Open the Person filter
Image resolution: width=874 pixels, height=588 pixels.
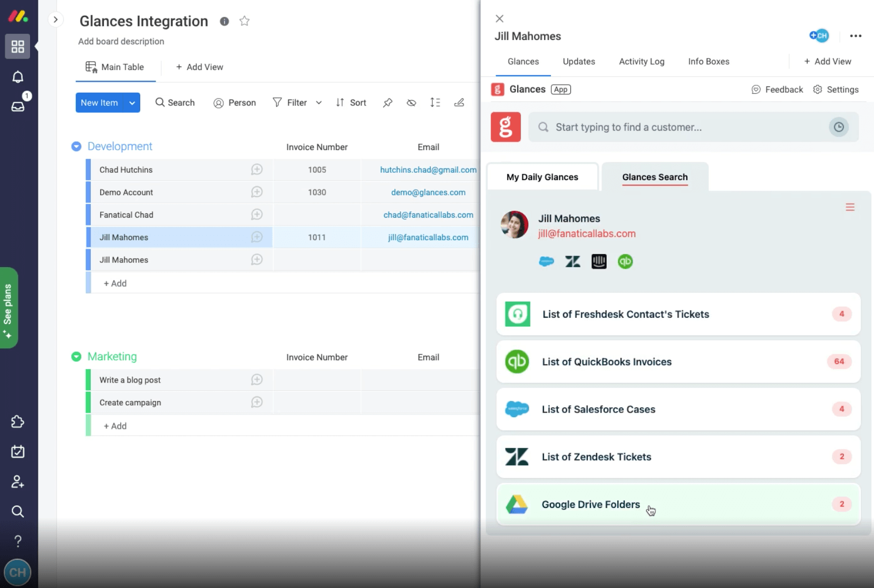coord(235,103)
